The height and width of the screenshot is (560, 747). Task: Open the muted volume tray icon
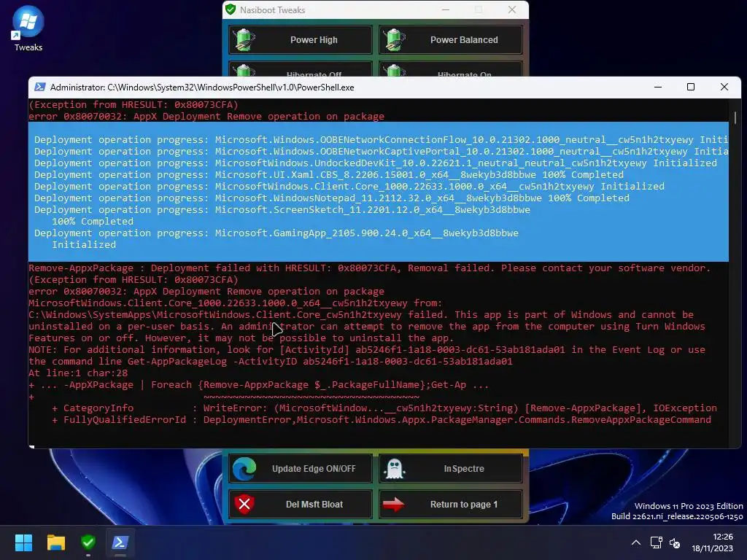[675, 542]
